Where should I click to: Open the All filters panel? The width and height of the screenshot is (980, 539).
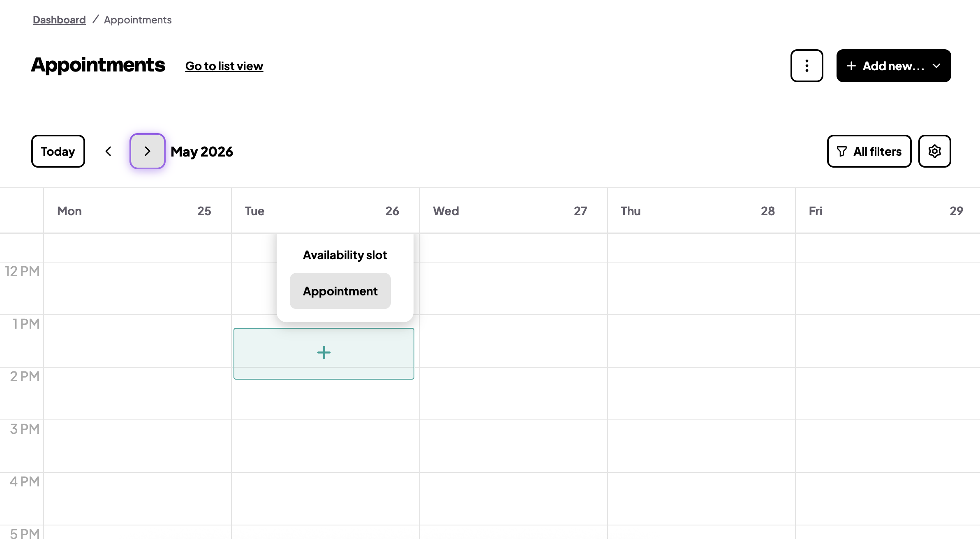pyautogui.click(x=869, y=151)
